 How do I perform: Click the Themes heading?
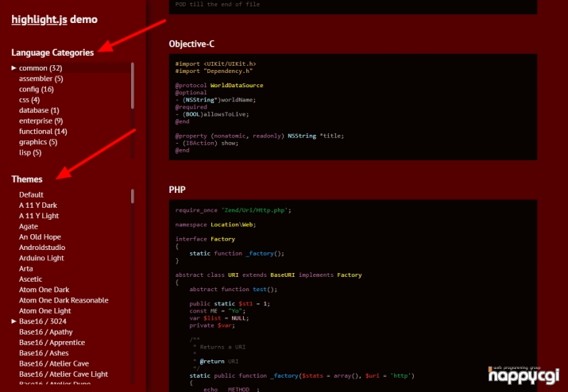click(x=27, y=179)
